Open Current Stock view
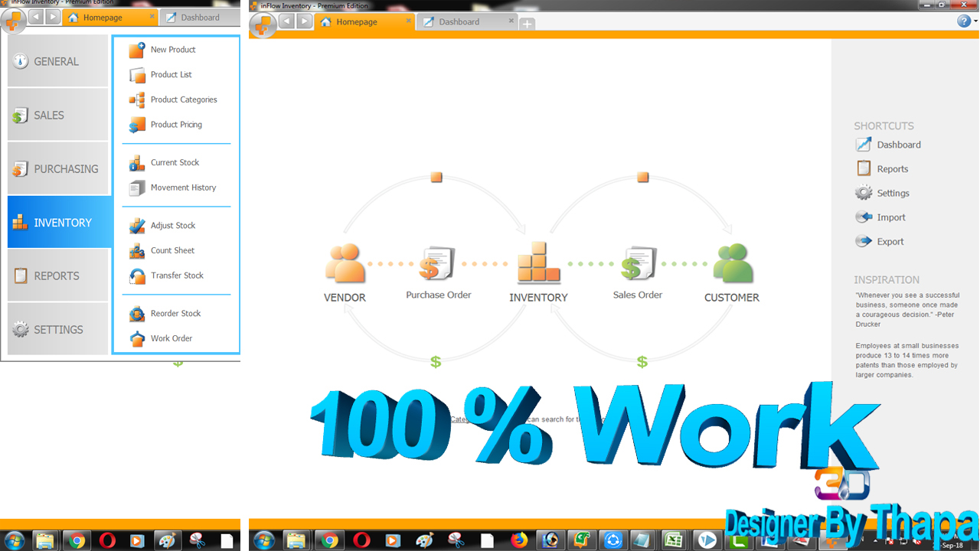Screen dimensions: 980x551 [x=164, y=162]
